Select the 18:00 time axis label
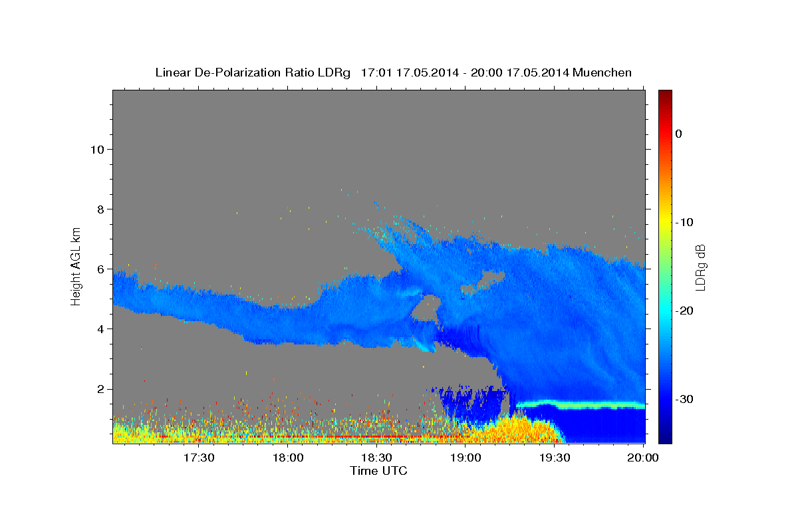 (288, 458)
